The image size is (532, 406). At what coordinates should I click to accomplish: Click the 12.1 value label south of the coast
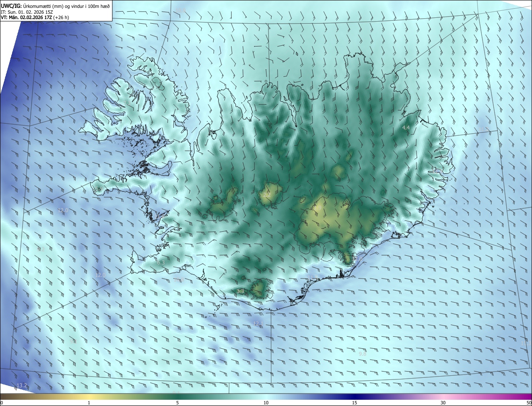click(259, 323)
